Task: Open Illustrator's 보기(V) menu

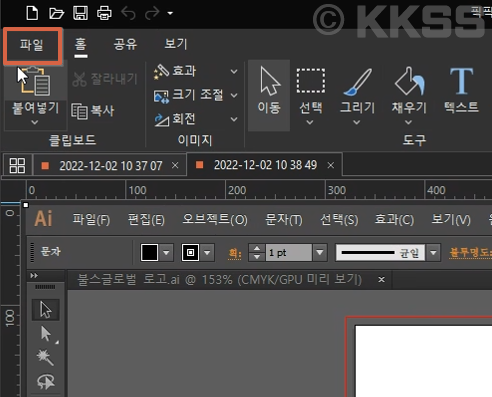Action: 451,220
